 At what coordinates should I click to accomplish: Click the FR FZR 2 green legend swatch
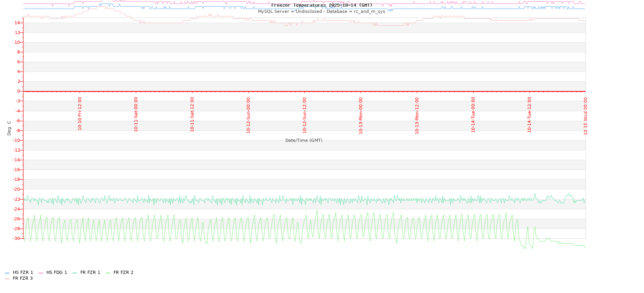(108, 273)
